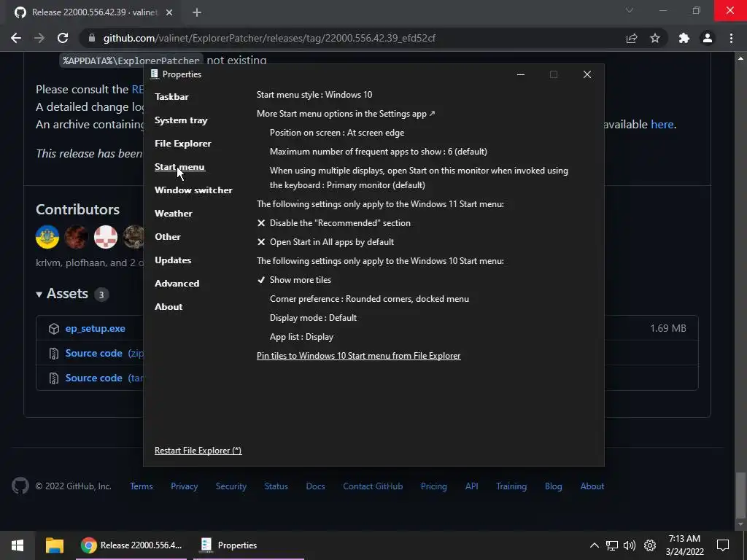747x560 pixels.
Task: Toggle Show more tiles option
Action: (x=294, y=280)
